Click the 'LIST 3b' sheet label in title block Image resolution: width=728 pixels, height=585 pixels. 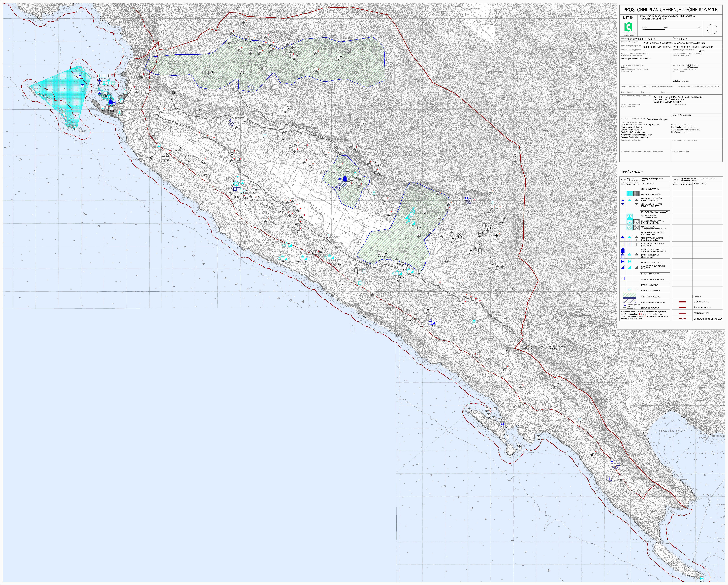(x=628, y=18)
